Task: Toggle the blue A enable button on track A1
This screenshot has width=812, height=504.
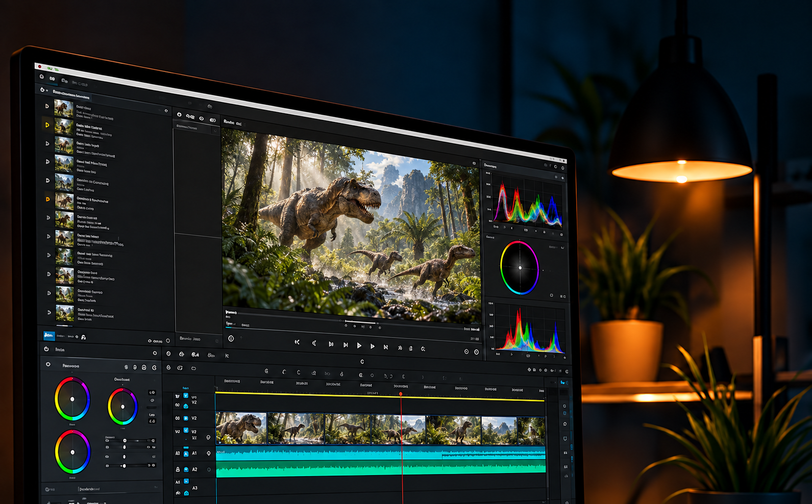Action: pyautogui.click(x=186, y=453)
